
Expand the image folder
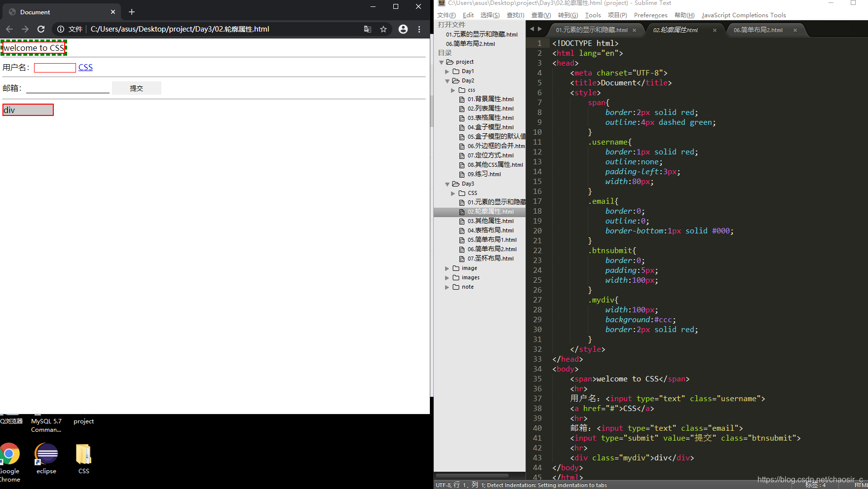(x=447, y=268)
